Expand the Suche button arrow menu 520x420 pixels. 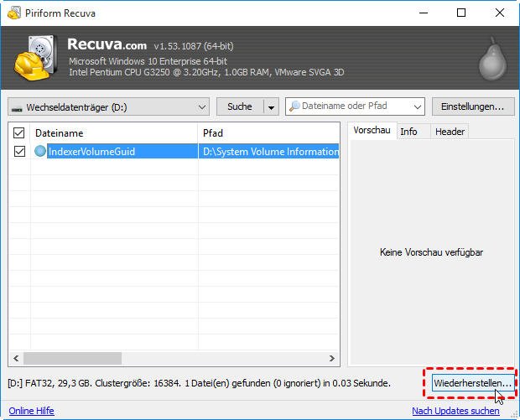point(271,107)
